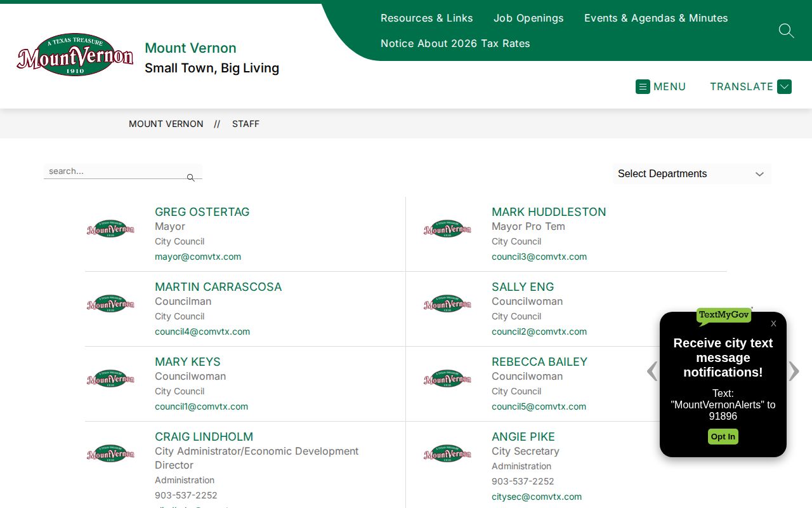Image resolution: width=812 pixels, height=508 pixels.
Task: Open Craig Lindholm's staff page
Action: click(204, 437)
